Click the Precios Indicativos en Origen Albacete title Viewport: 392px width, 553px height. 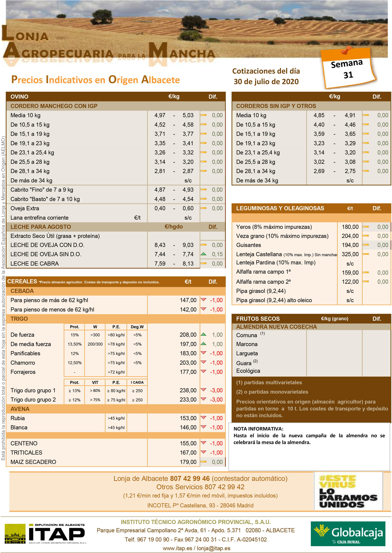pos(96,80)
